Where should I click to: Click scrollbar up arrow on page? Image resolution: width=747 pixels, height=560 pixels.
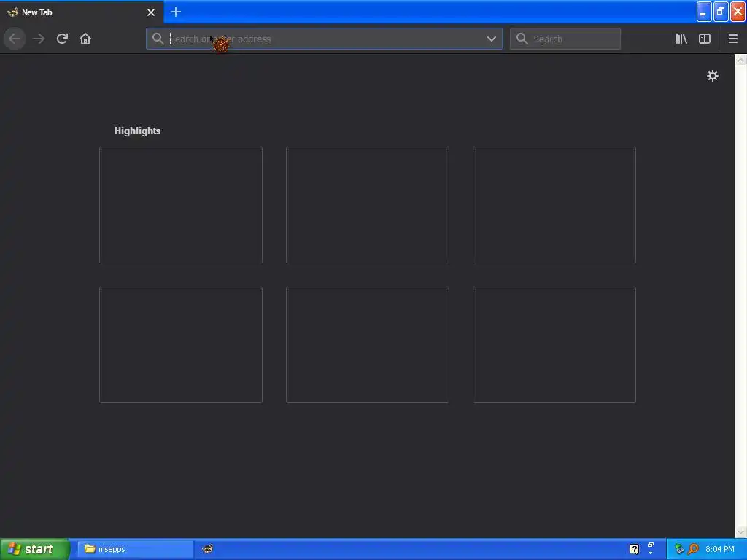pos(741,60)
